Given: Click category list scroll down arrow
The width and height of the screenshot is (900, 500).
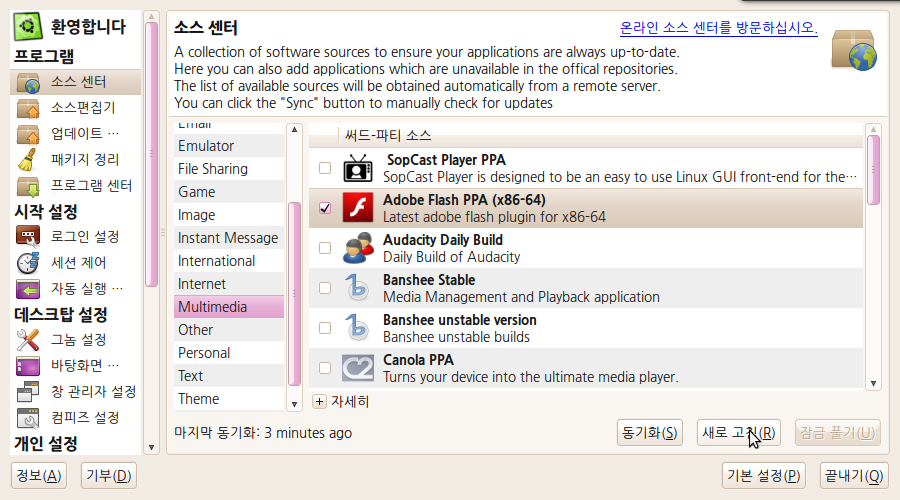Looking at the screenshot, I should coord(294,404).
